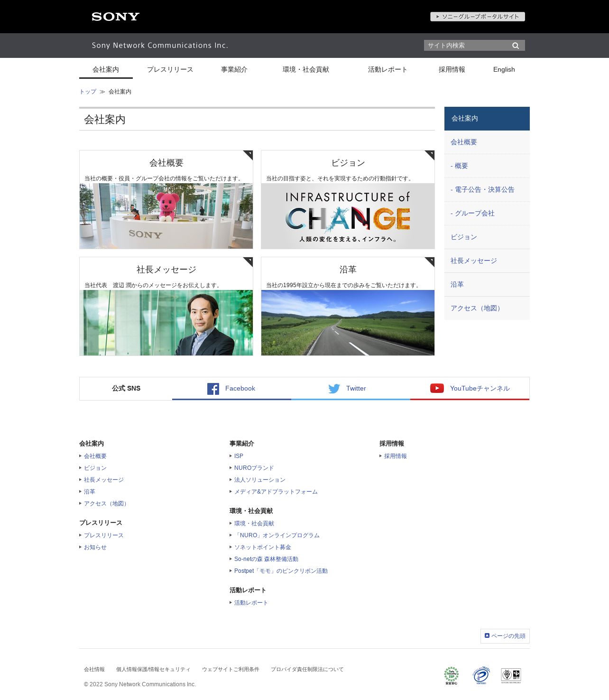
Task: Click footer NUROブランド link
Action: coord(254,468)
